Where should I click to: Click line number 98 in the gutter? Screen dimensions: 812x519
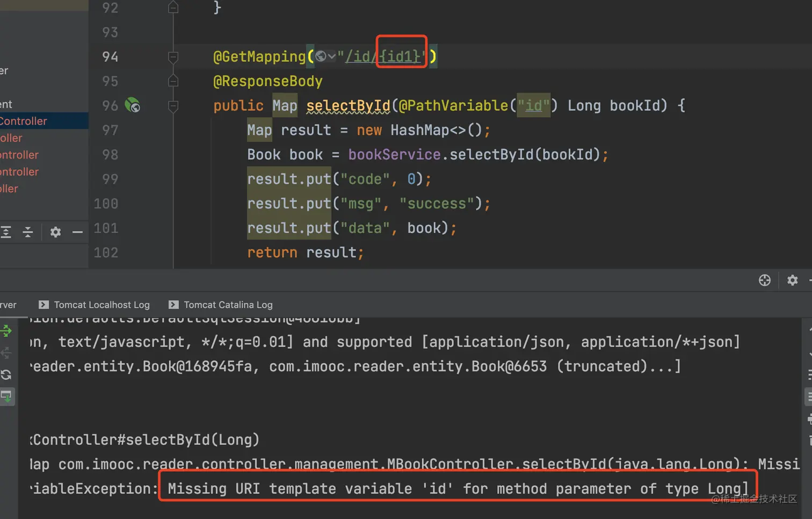110,155
